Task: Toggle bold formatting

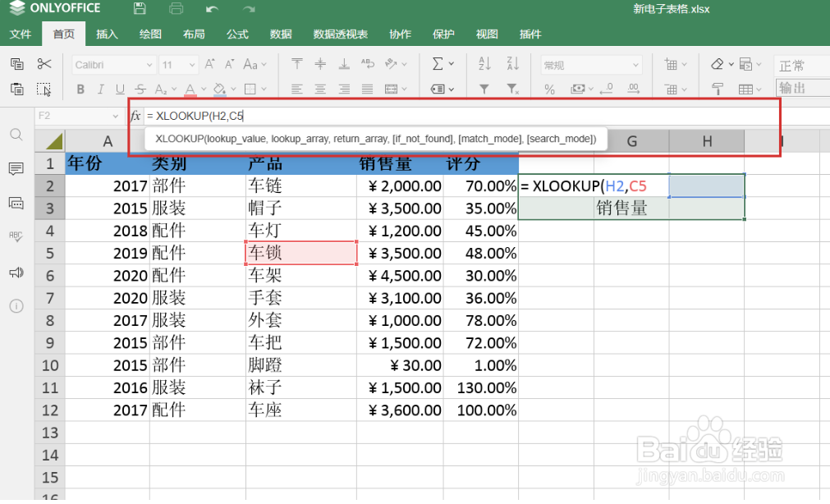Action: pyautogui.click(x=80, y=89)
